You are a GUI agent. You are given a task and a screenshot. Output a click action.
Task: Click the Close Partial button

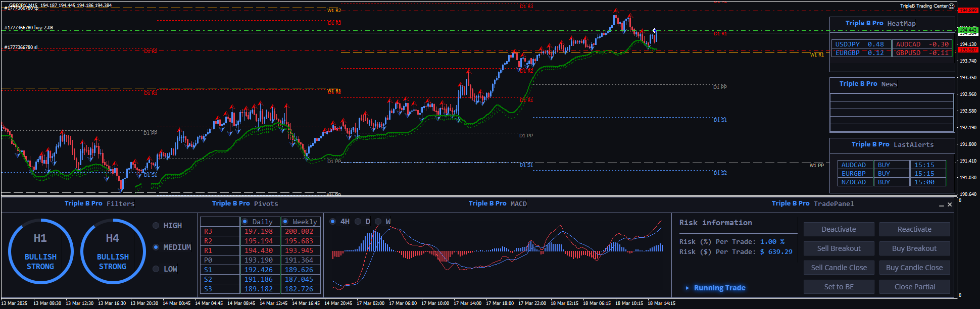point(914,287)
